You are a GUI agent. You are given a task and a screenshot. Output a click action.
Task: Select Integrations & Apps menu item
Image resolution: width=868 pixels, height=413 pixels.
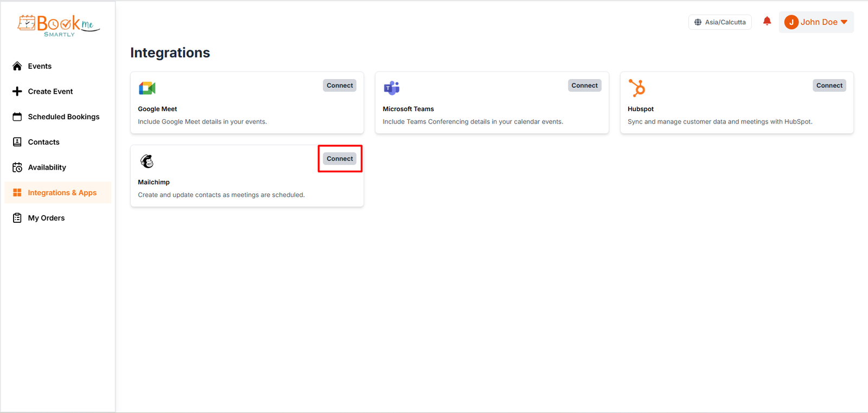click(62, 193)
